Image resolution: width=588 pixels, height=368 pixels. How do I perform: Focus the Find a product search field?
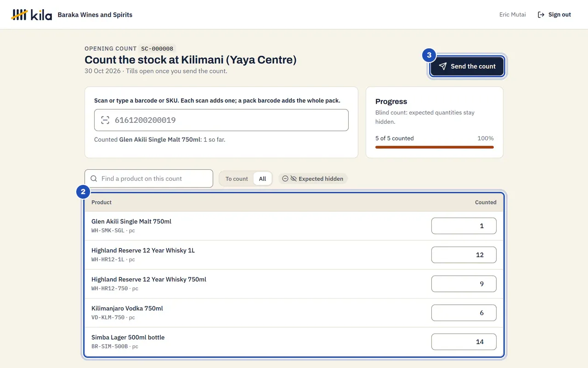coord(149,178)
